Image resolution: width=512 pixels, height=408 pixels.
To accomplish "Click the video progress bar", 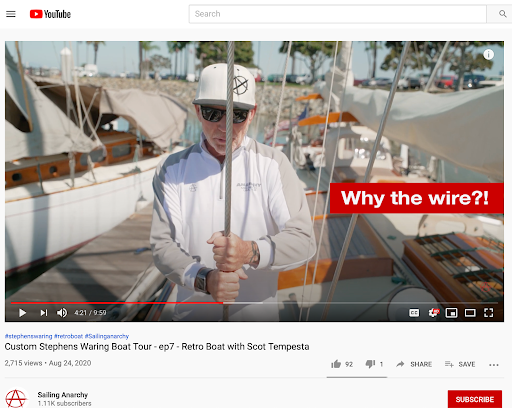I will click(x=254, y=303).
